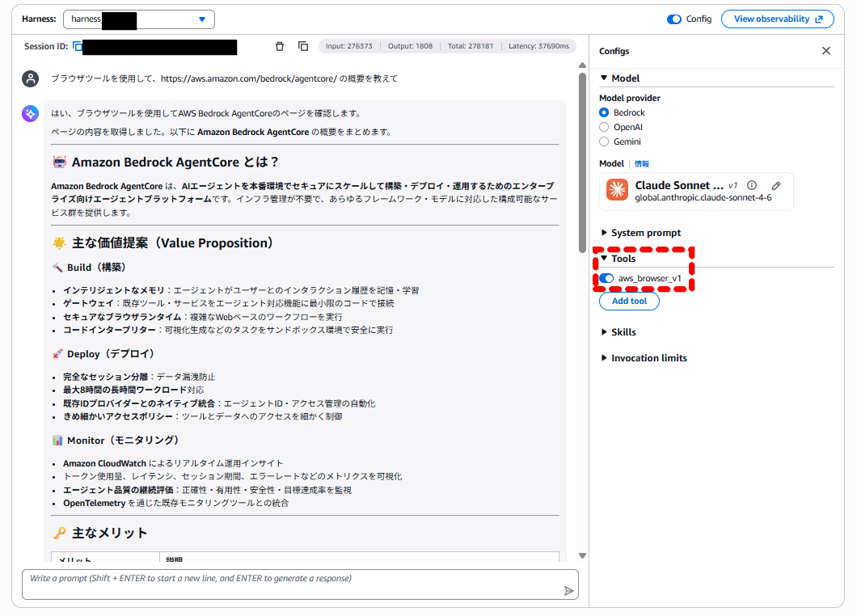Expand the System prompt section
Image resolution: width=857 pixels, height=616 pixels.
click(x=645, y=233)
